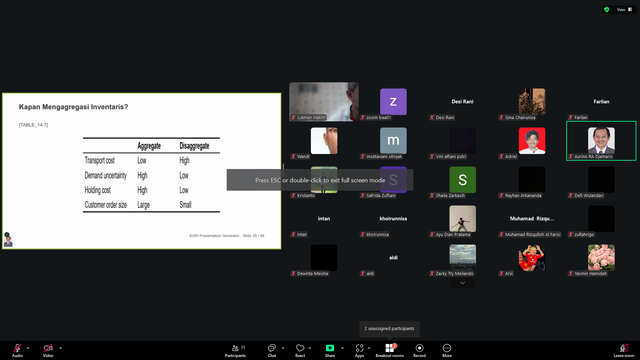640x360 pixels.
Task: Click muted mic icon beside zulfahrigo
Action: point(571,234)
